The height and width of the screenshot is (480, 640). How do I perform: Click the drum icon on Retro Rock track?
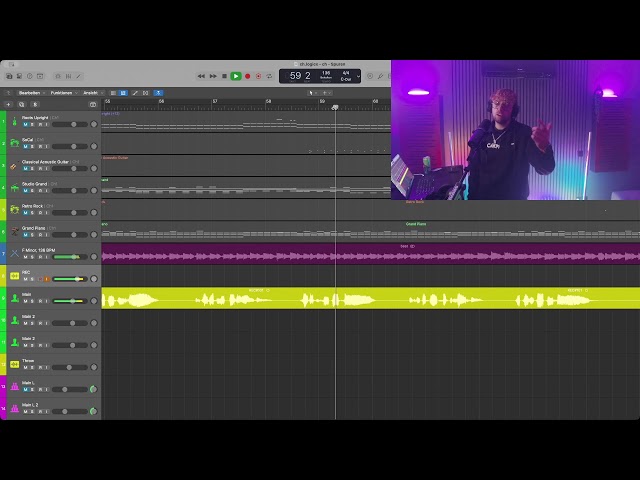[14, 210]
